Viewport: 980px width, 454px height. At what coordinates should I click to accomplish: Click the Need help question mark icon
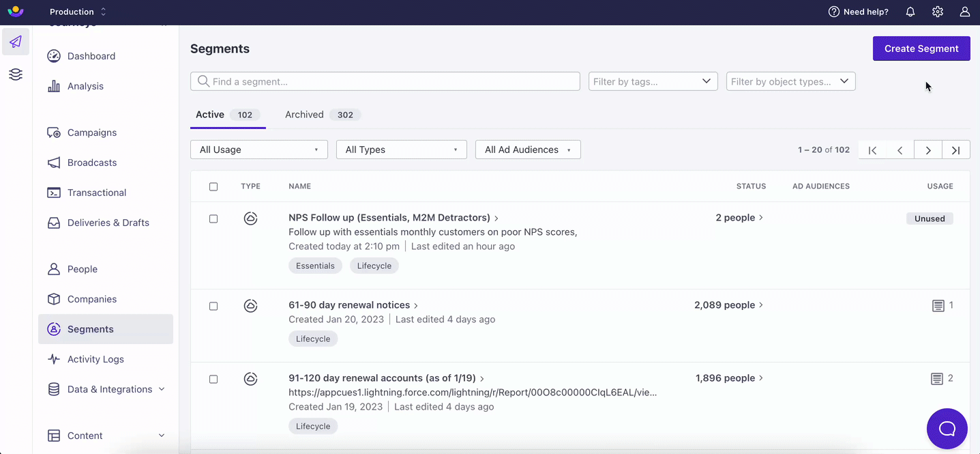pyautogui.click(x=834, y=12)
